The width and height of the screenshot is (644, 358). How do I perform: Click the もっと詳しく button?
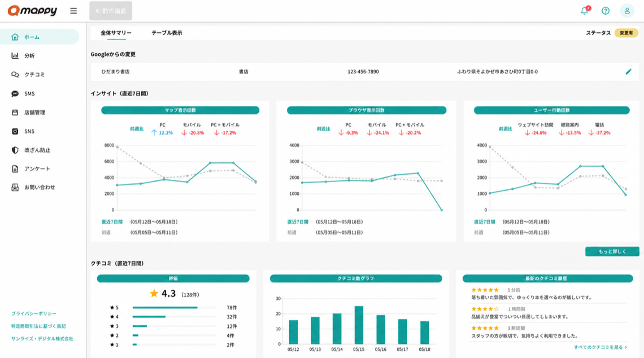pyautogui.click(x=612, y=252)
